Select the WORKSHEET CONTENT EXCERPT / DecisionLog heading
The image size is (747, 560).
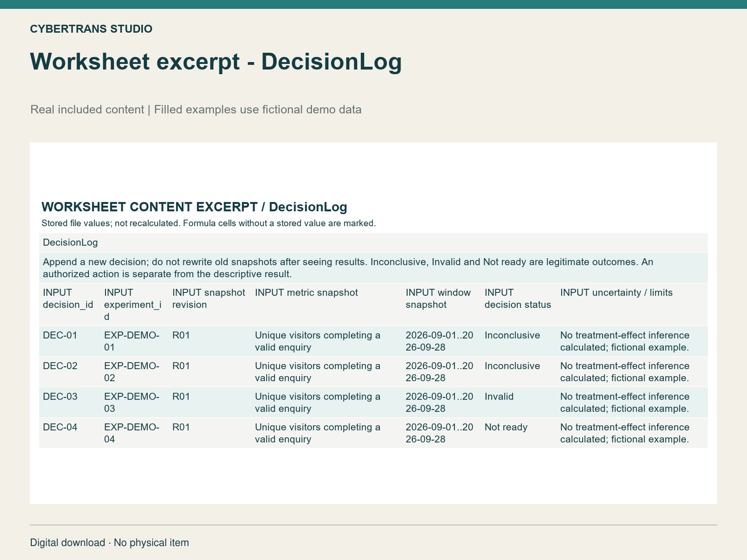click(x=194, y=207)
